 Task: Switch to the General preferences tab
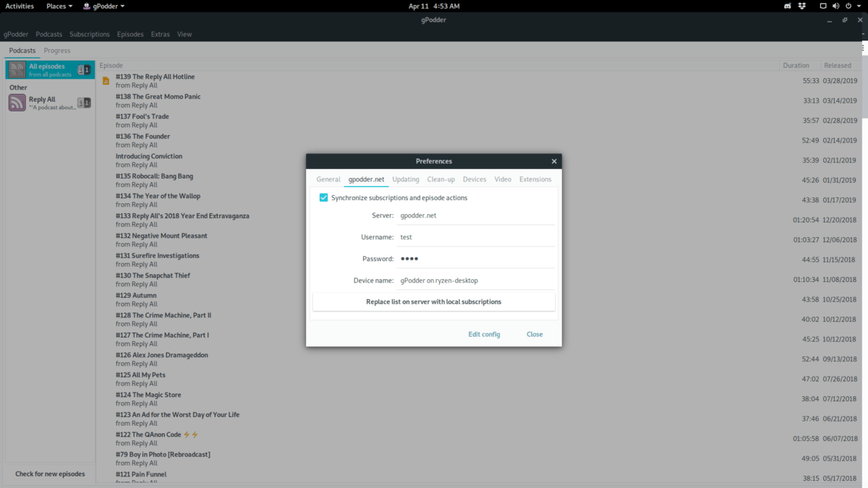coord(328,179)
